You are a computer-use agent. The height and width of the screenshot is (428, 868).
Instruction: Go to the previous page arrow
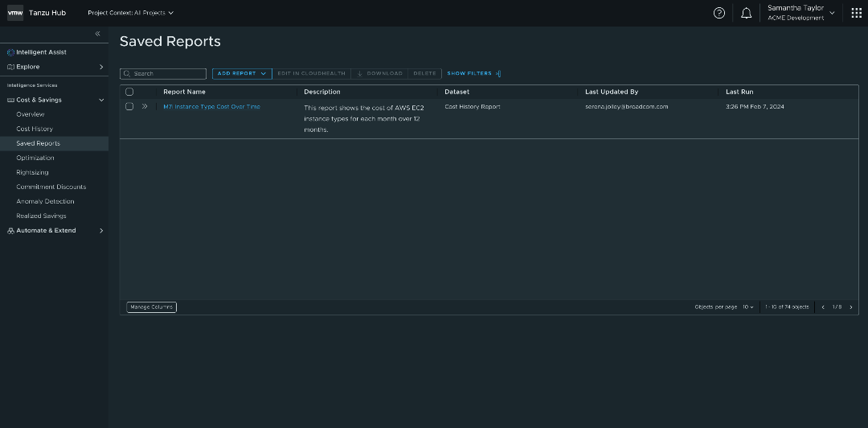[x=823, y=307]
